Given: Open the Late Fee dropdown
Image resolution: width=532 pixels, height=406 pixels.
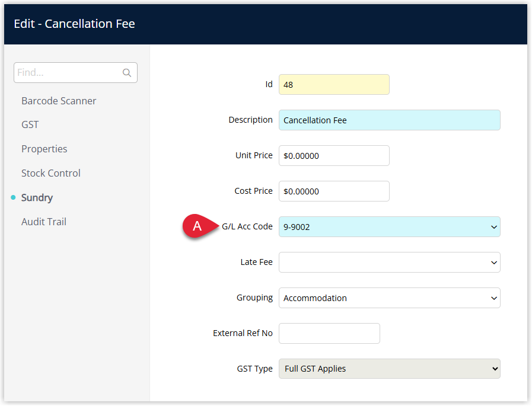Looking at the screenshot, I should [x=390, y=262].
